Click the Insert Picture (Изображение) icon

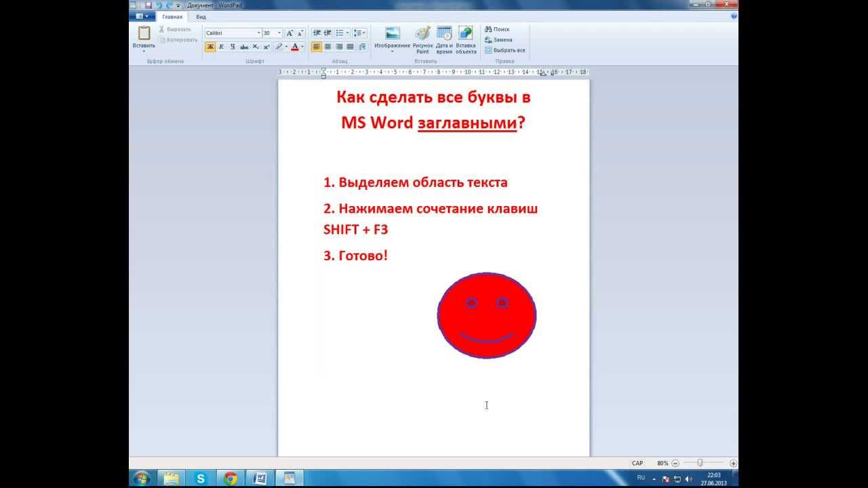tap(392, 33)
